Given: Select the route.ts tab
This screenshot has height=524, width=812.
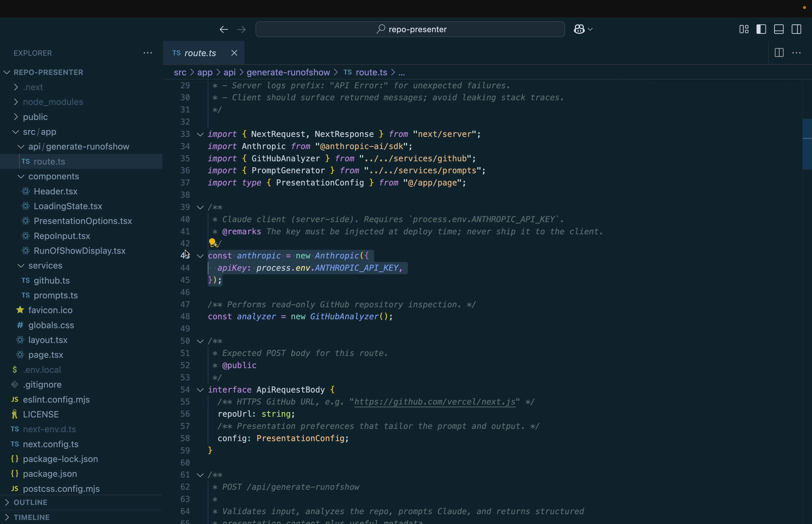Looking at the screenshot, I should pos(204,53).
